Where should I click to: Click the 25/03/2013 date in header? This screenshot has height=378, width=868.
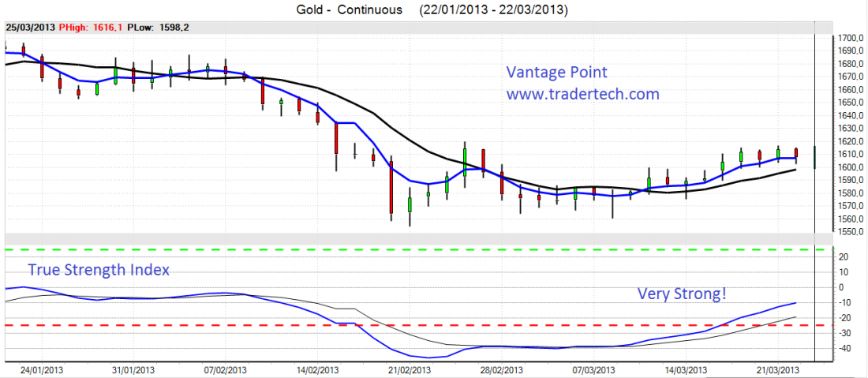[31, 27]
